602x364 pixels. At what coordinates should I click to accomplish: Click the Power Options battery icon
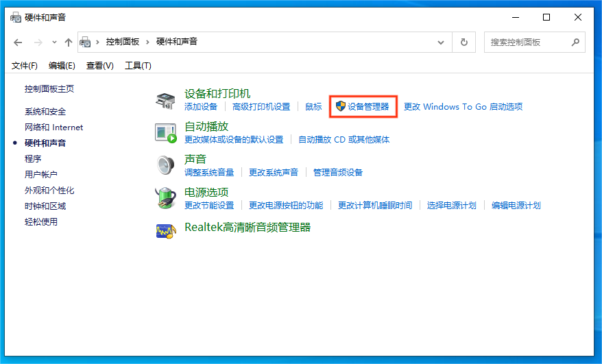click(165, 199)
